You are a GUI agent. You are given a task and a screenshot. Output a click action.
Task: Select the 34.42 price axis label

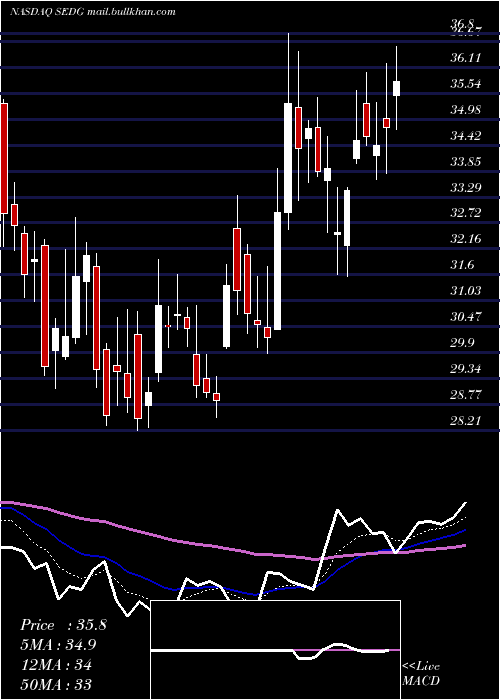coord(466,135)
